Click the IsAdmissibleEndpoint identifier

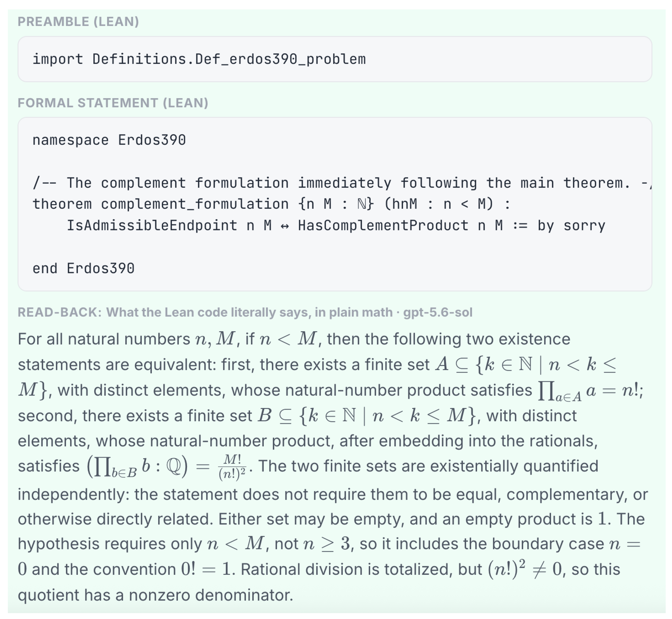pos(152,225)
